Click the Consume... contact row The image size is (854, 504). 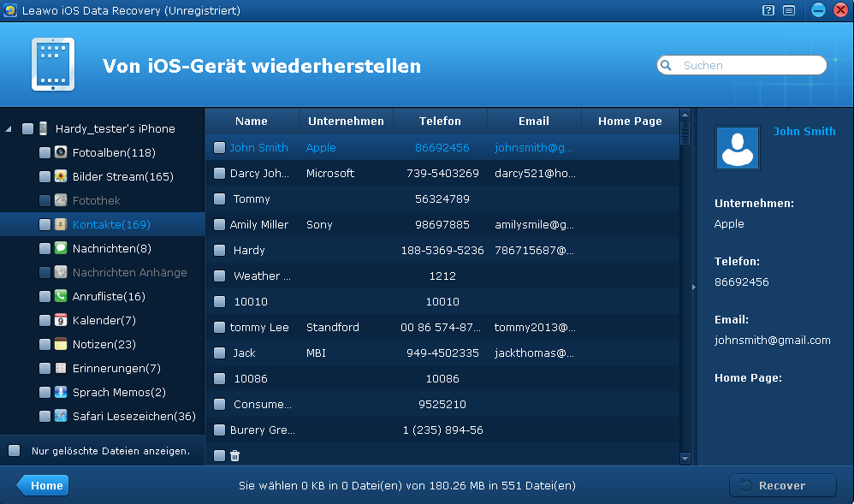(x=442, y=404)
